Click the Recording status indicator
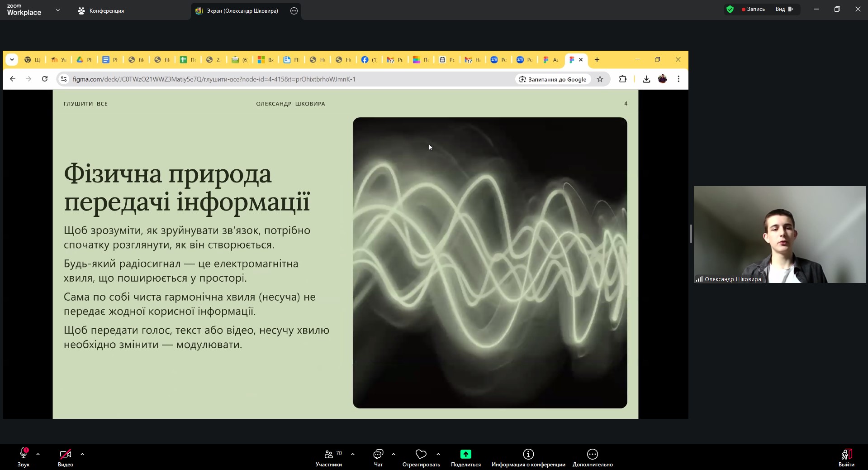This screenshot has width=868, height=470. pos(753,9)
